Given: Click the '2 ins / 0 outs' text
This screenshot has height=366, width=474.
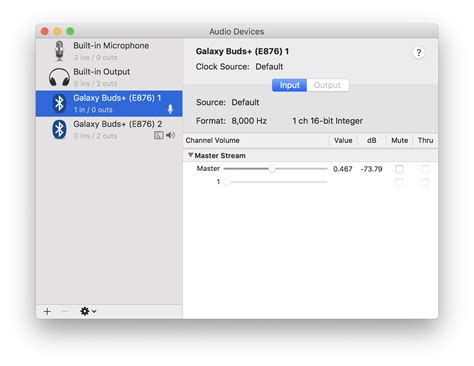Looking at the screenshot, I should tap(95, 58).
